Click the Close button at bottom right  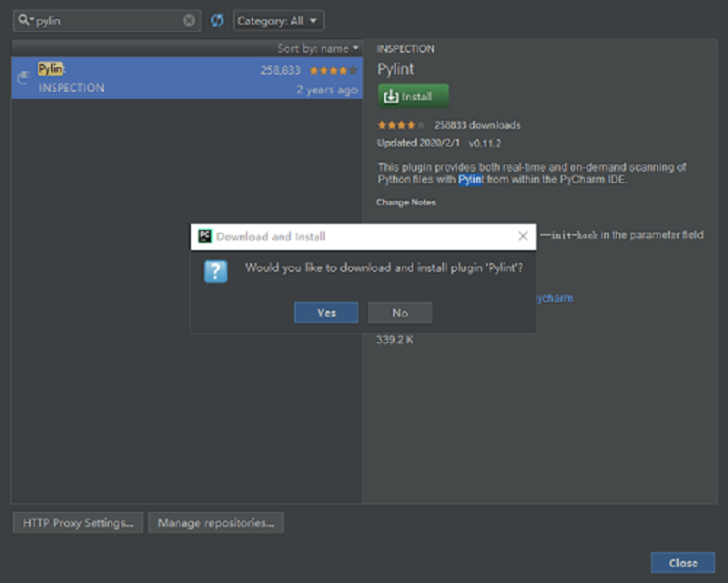click(682, 563)
